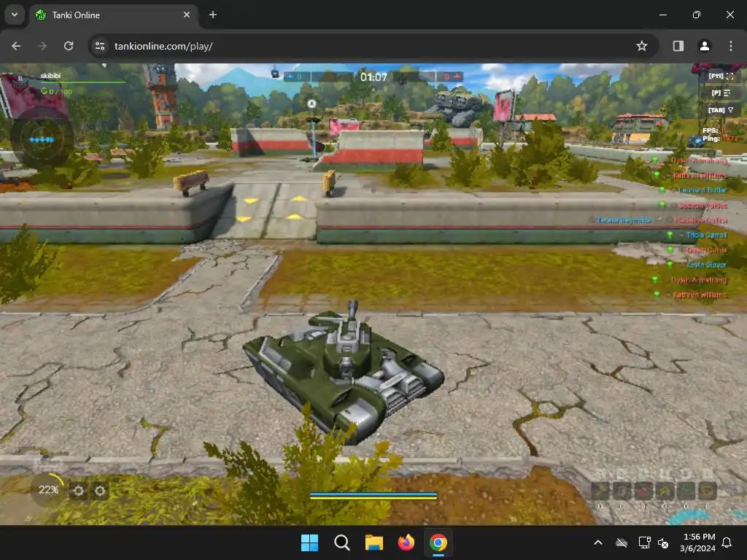This screenshot has width=747, height=560.
Task: Open Windows taskbar Search
Action: pos(341,542)
